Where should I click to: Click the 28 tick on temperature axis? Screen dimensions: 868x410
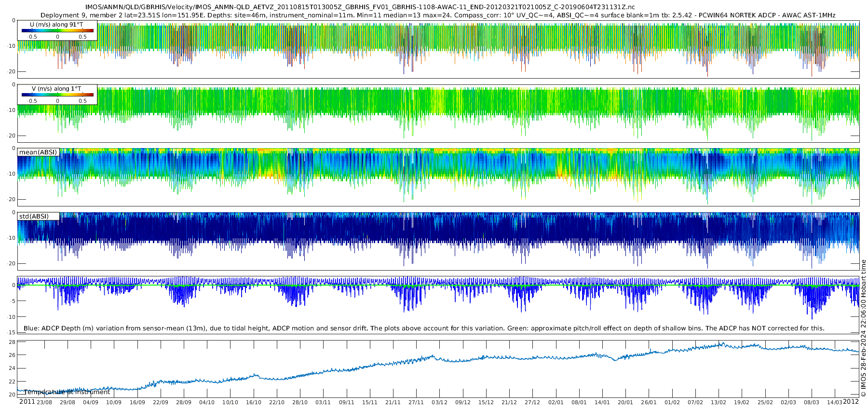[12, 342]
